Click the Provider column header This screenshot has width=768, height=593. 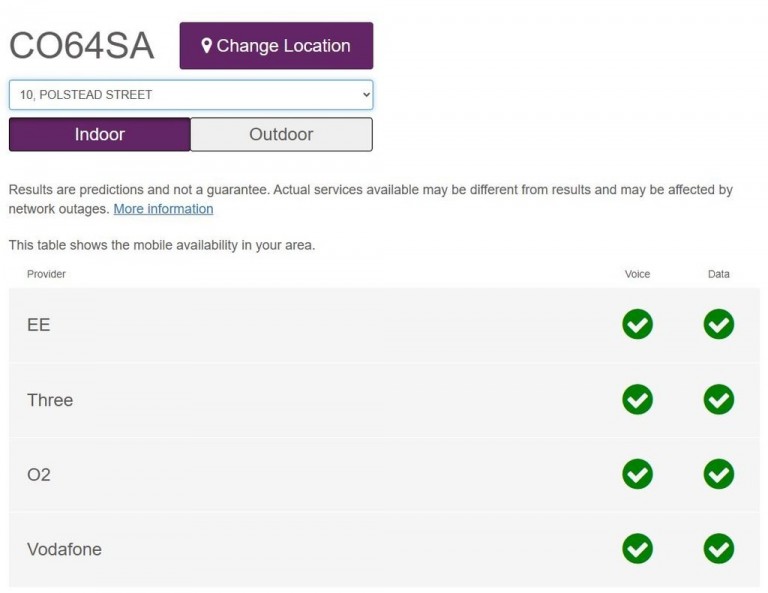point(46,274)
